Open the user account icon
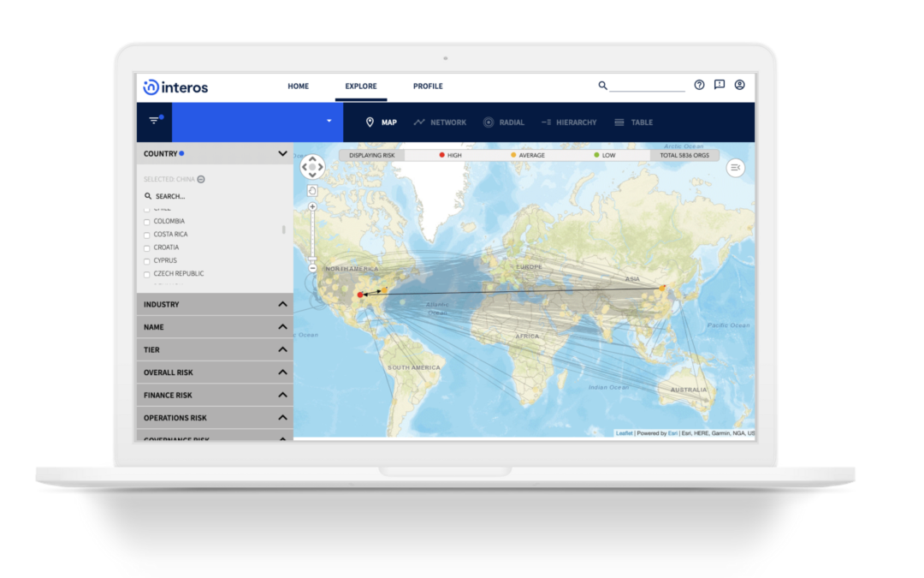Viewport: 924px width, 578px height. point(739,85)
